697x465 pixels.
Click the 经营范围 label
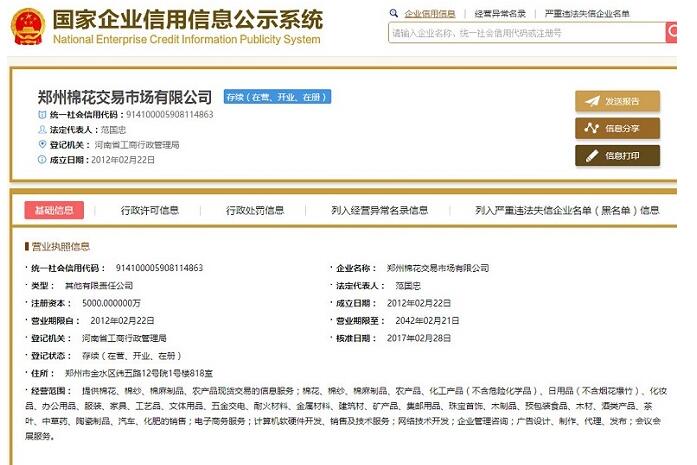click(51, 391)
